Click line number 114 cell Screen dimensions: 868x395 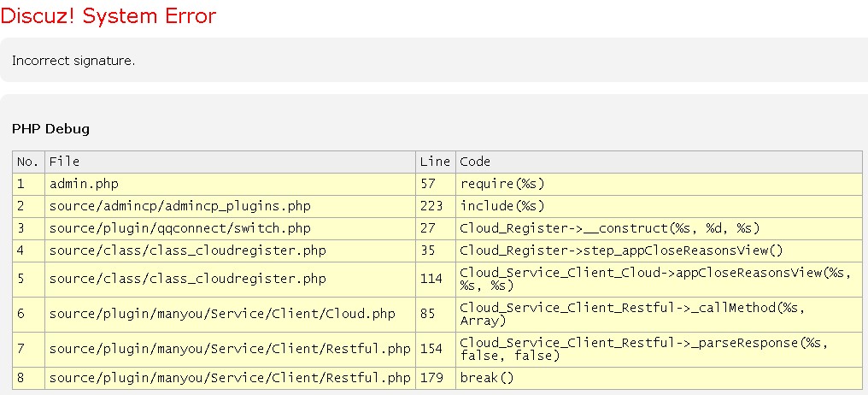point(431,279)
